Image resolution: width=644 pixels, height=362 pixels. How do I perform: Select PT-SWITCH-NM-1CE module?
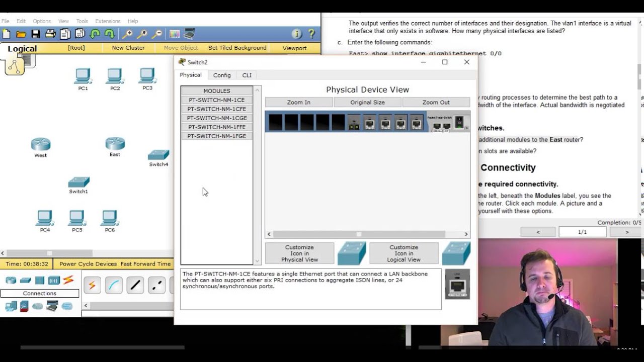click(x=217, y=100)
